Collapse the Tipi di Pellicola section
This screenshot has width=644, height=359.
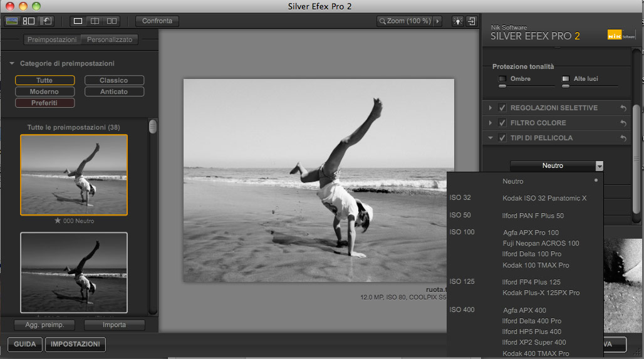491,138
